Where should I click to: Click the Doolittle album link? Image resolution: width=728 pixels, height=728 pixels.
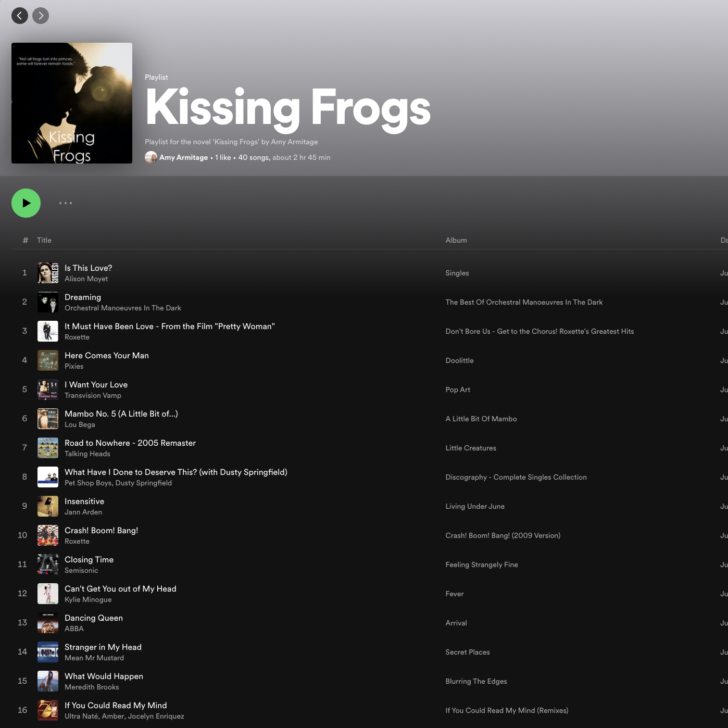[459, 360]
